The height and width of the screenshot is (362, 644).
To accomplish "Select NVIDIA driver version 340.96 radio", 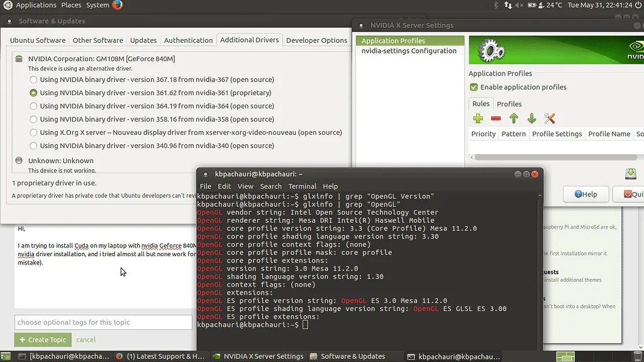I will pos(33,145).
